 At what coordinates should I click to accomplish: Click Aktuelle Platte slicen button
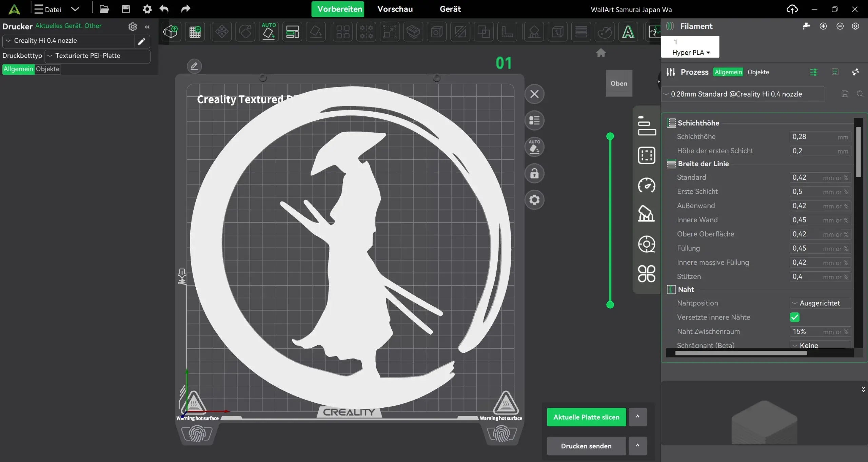pos(586,417)
